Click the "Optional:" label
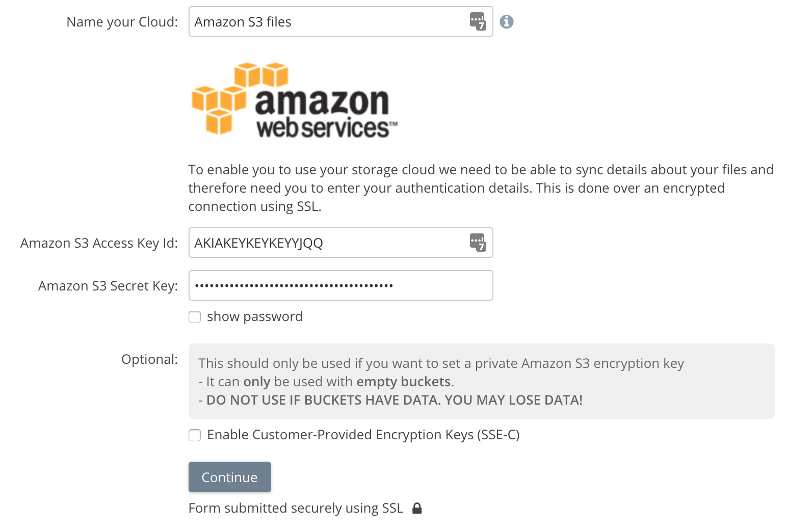The image size is (788, 532). tap(149, 359)
